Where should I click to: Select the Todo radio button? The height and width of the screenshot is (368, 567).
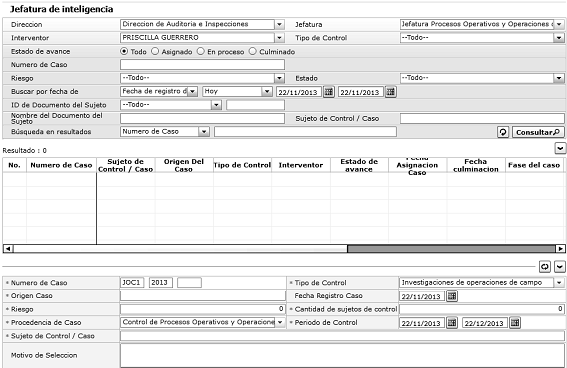(x=124, y=51)
